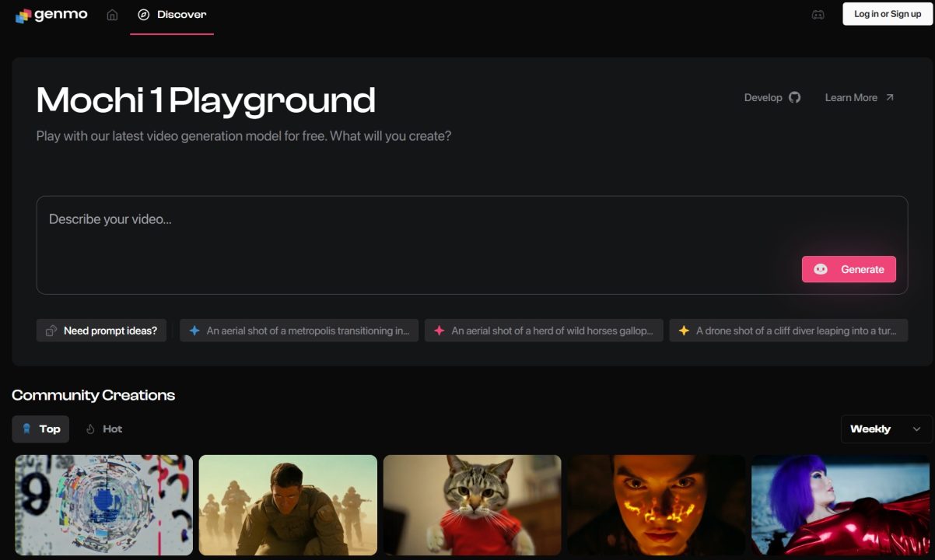Click the Discord icon in the header
The height and width of the screenshot is (560, 935).
[818, 14]
